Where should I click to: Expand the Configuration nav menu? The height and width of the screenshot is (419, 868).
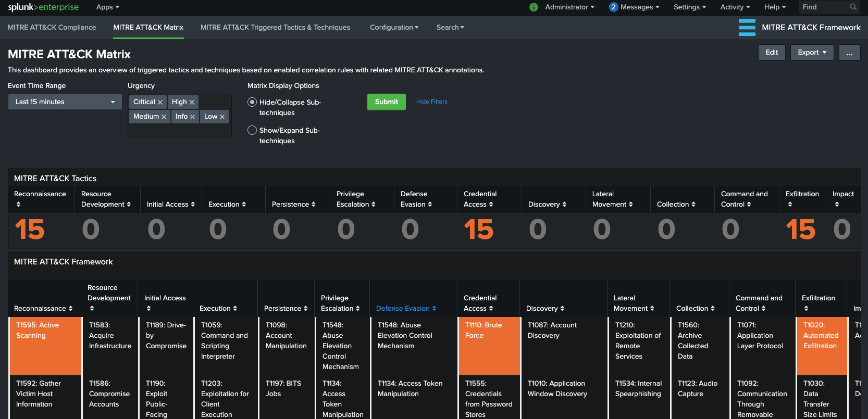point(394,28)
